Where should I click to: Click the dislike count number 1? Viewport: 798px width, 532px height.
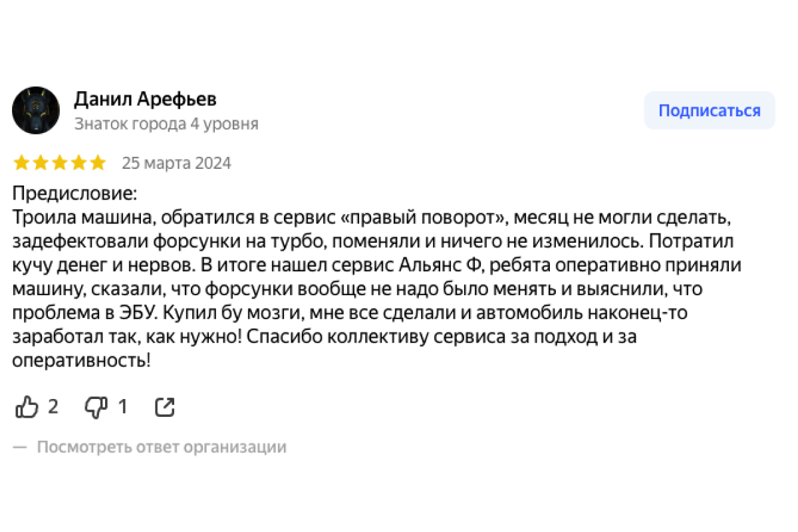pos(122,407)
